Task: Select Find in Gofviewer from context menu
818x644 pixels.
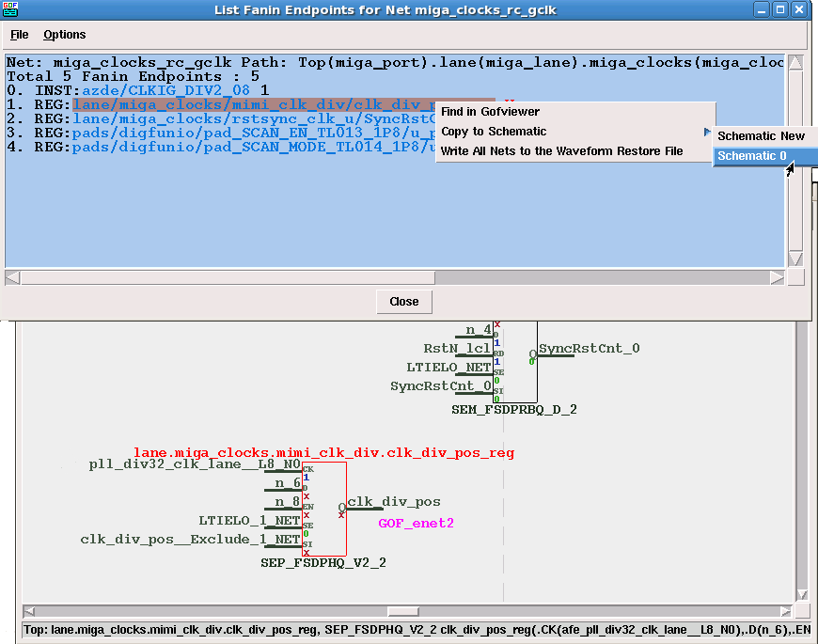Action: coord(490,112)
